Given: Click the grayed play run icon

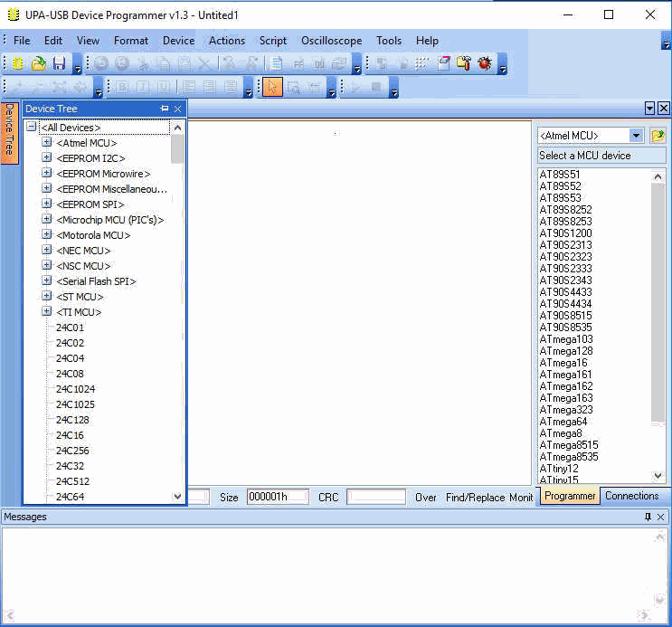Looking at the screenshot, I should (355, 87).
